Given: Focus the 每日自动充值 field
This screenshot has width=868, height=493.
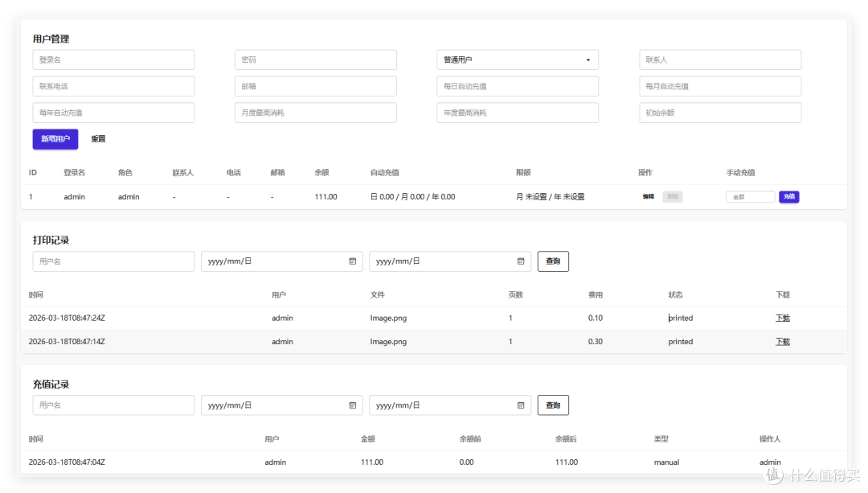Looking at the screenshot, I should click(517, 87).
